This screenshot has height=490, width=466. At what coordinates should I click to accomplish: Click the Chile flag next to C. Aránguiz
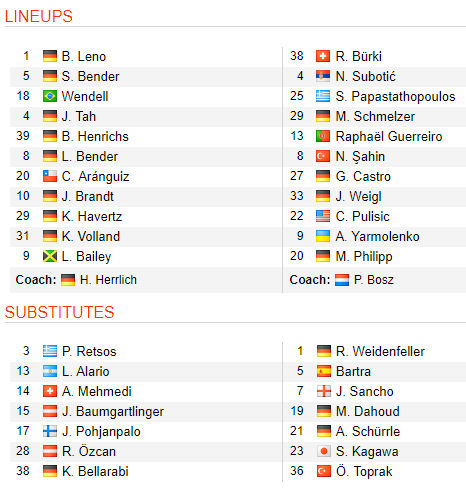(x=50, y=176)
